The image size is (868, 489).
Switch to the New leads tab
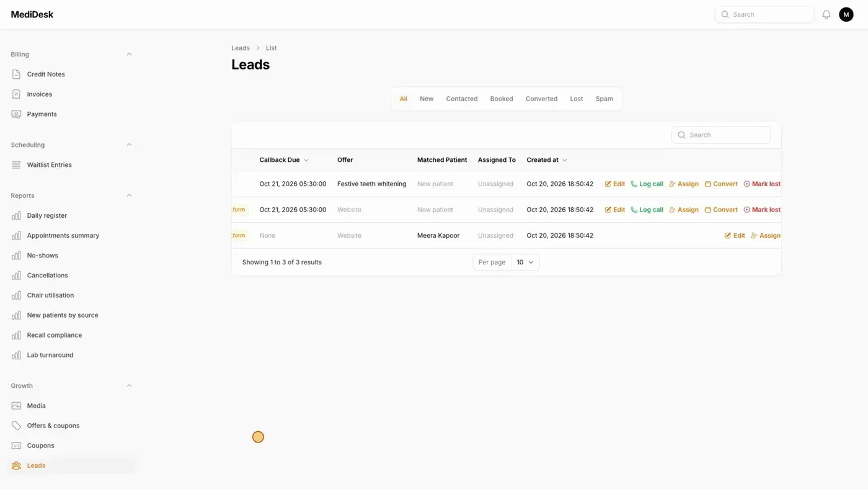coord(427,99)
